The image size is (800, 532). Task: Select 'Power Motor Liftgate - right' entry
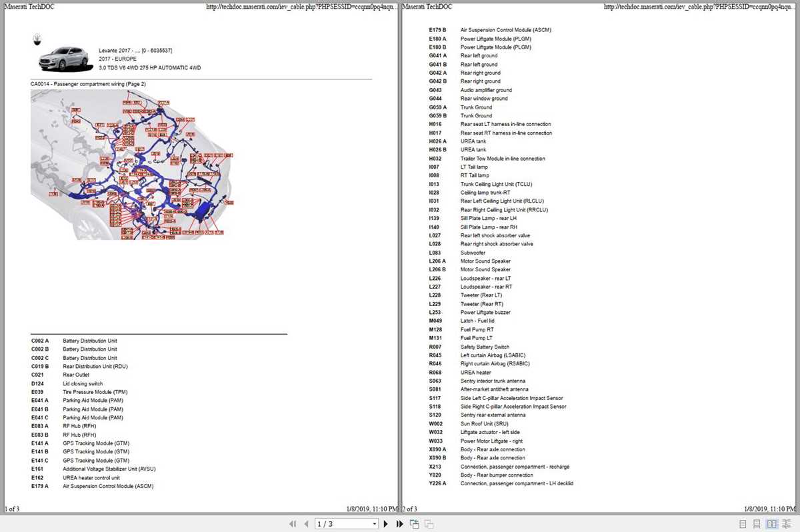491,441
